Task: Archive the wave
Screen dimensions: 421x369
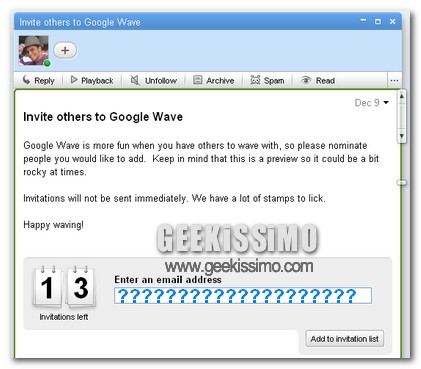Action: pos(214,80)
